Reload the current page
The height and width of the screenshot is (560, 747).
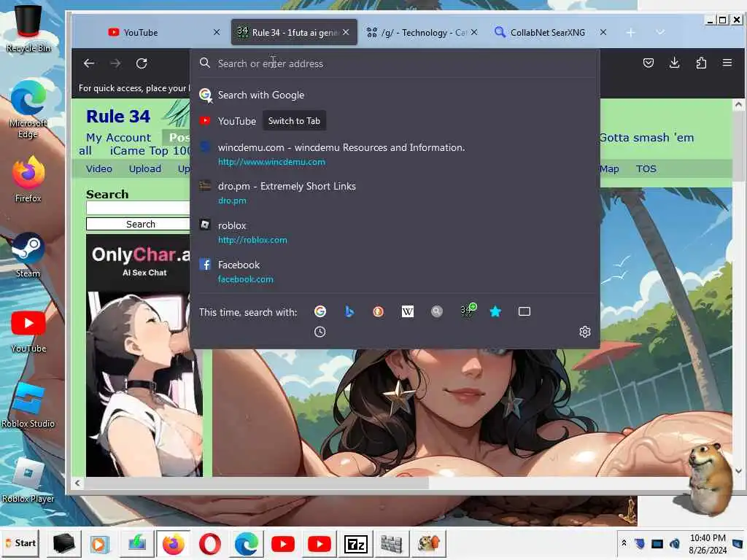coord(142,63)
